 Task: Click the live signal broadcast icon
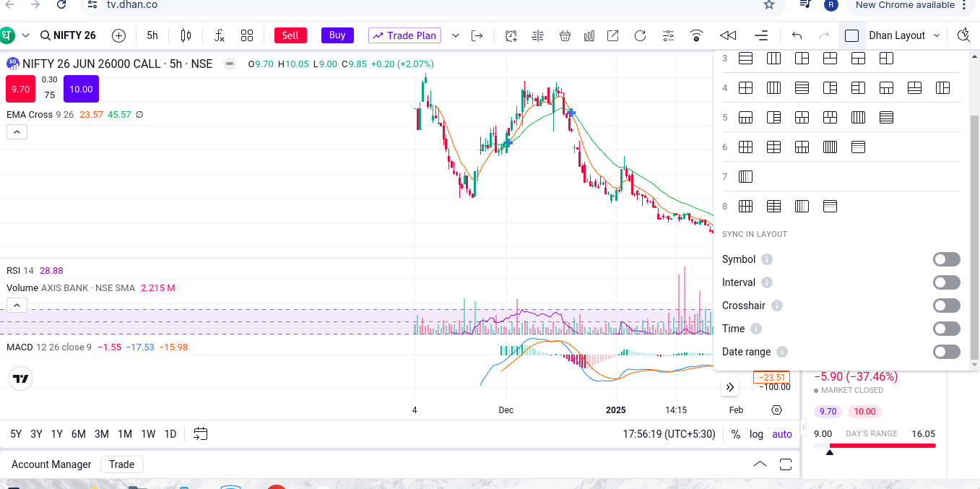(x=697, y=35)
